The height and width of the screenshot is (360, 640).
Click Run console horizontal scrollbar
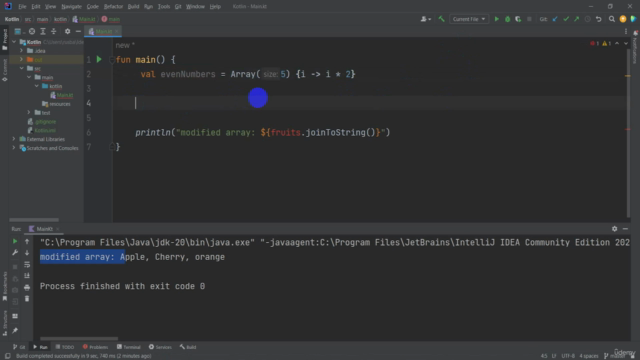[79, 338]
